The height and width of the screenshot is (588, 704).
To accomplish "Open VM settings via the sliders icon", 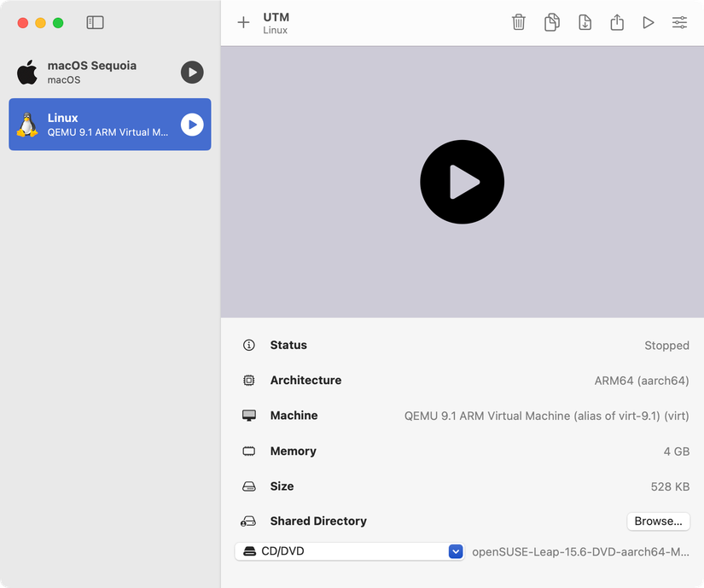I will click(679, 22).
